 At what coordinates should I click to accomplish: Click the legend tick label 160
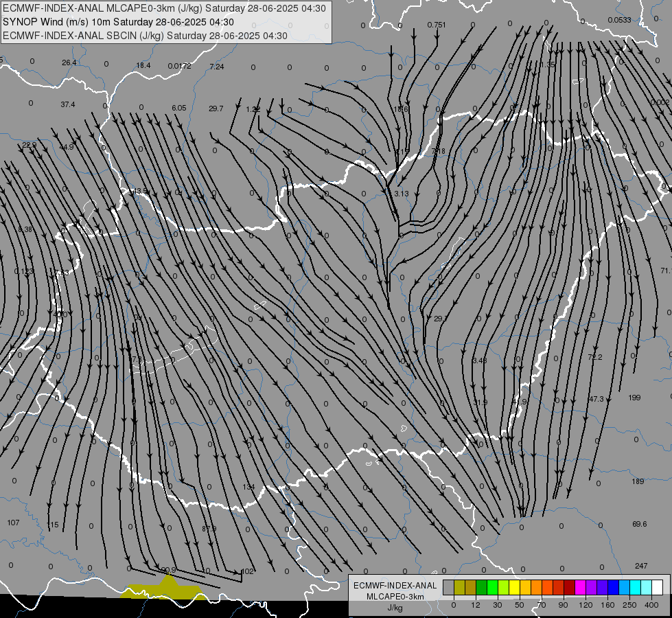tap(607, 605)
